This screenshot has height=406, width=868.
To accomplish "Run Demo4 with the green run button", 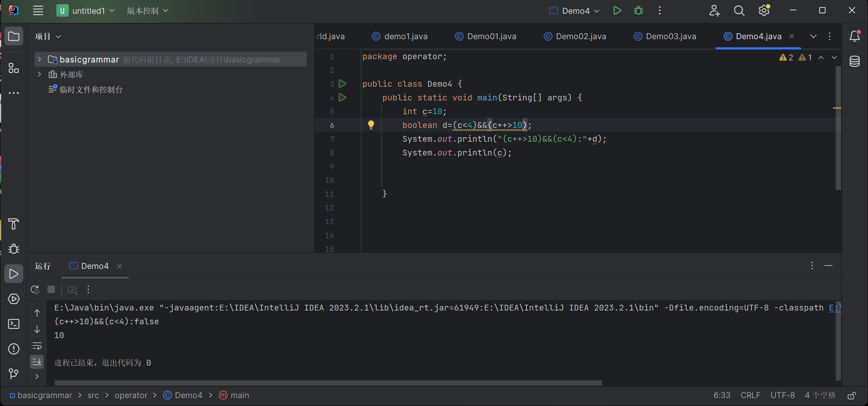I will pyautogui.click(x=617, y=11).
